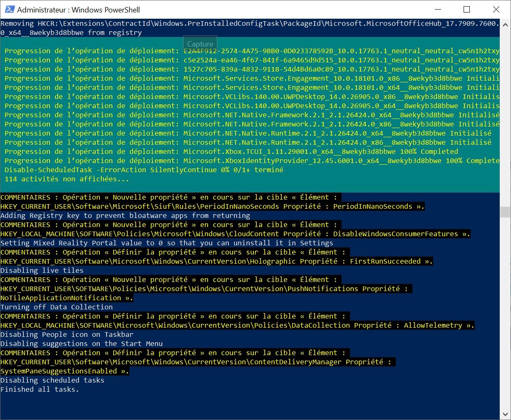Click 'Setting Mixed Reality Portal value' line
The image size is (511, 420).
click(x=167, y=243)
